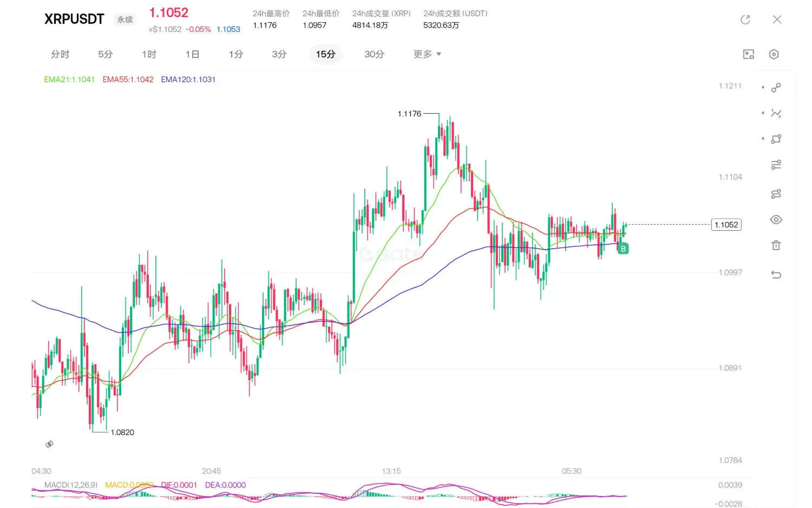Click the EMA120:1.1031 indicator label
The height and width of the screenshot is (508, 812).
[188, 80]
